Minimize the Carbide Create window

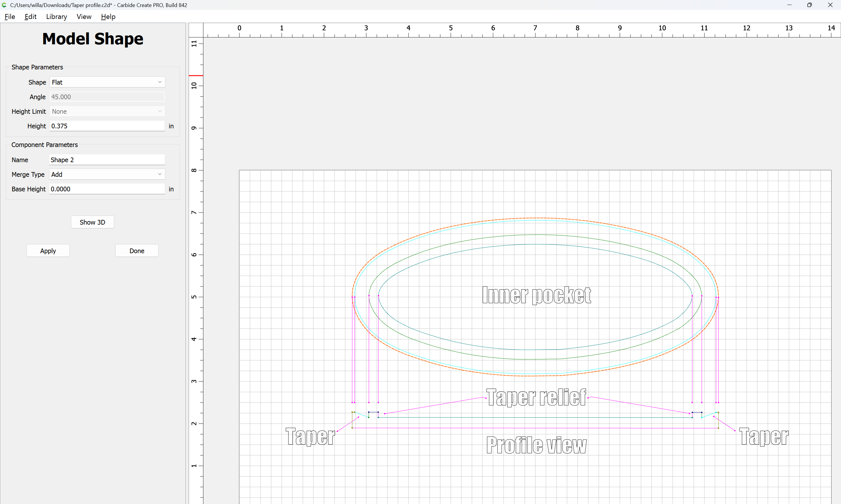tap(789, 5)
